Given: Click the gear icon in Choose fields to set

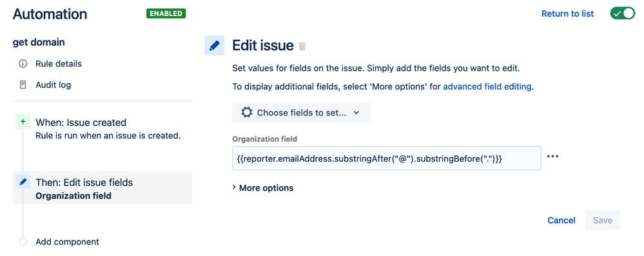Looking at the screenshot, I should pyautogui.click(x=246, y=112).
